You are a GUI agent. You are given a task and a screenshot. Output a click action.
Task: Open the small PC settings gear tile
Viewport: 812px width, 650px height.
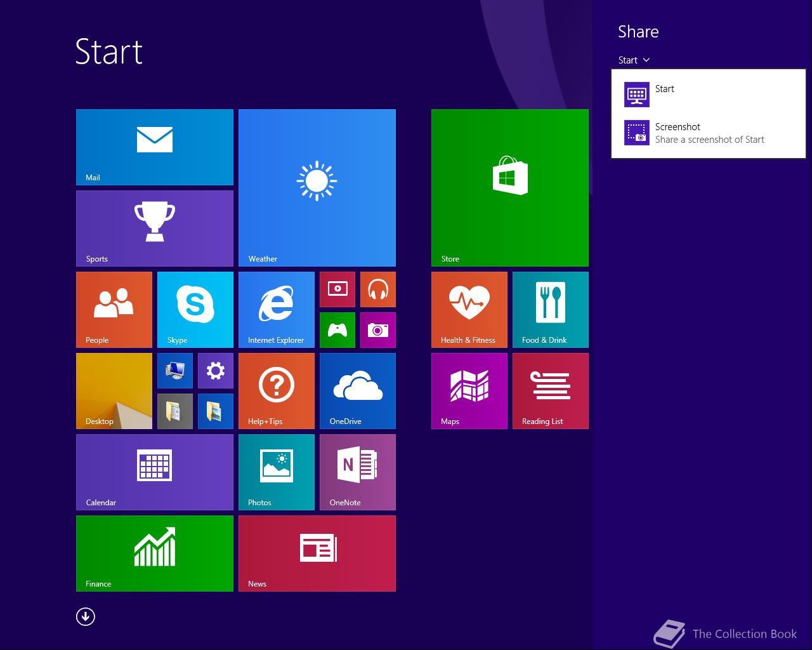point(216,371)
